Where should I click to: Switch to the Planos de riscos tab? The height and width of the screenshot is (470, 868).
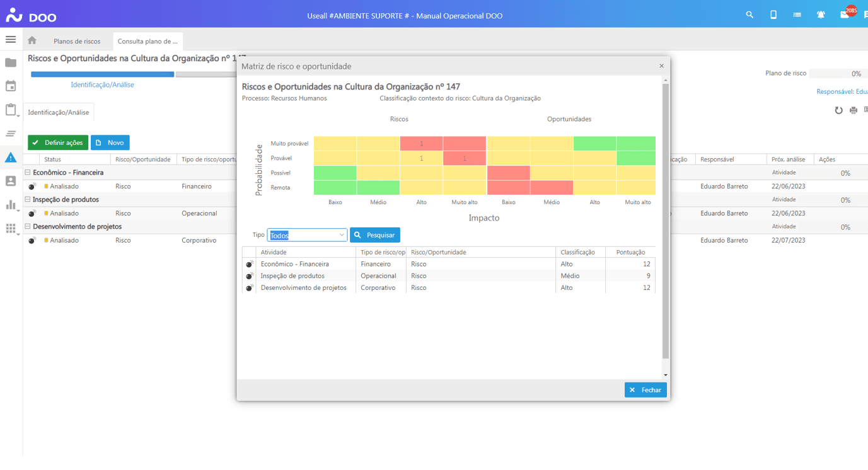(x=77, y=42)
